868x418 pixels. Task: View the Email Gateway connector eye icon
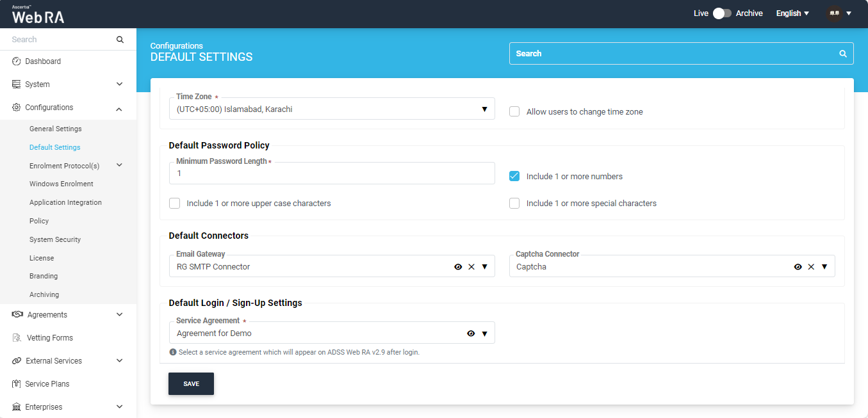458,267
